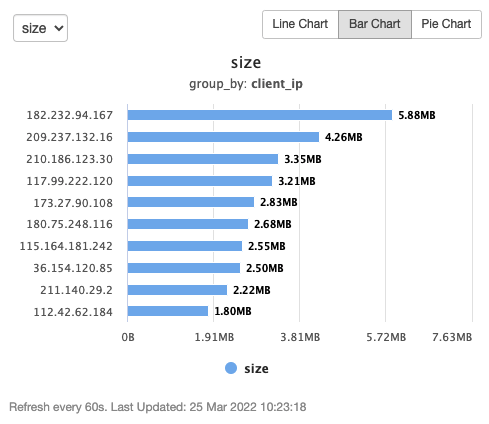
Task: Click the 182.232.94.167 axis label
Action: point(70,115)
